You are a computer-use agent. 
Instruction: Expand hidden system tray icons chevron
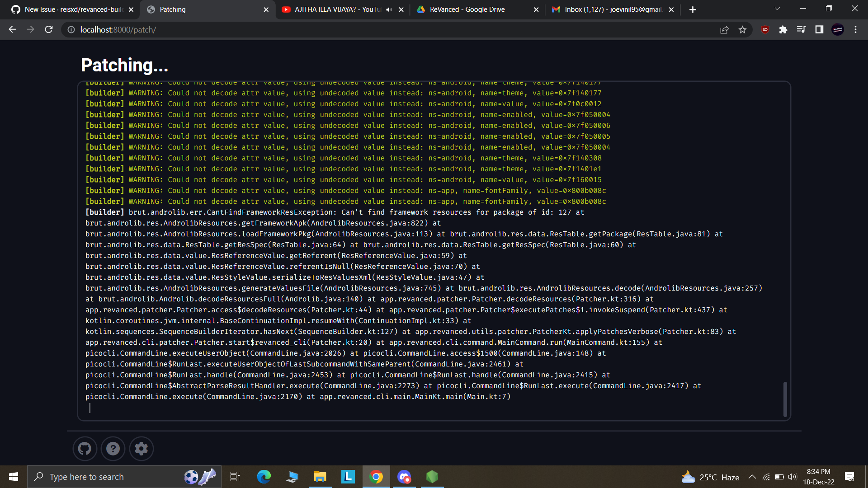click(x=752, y=476)
